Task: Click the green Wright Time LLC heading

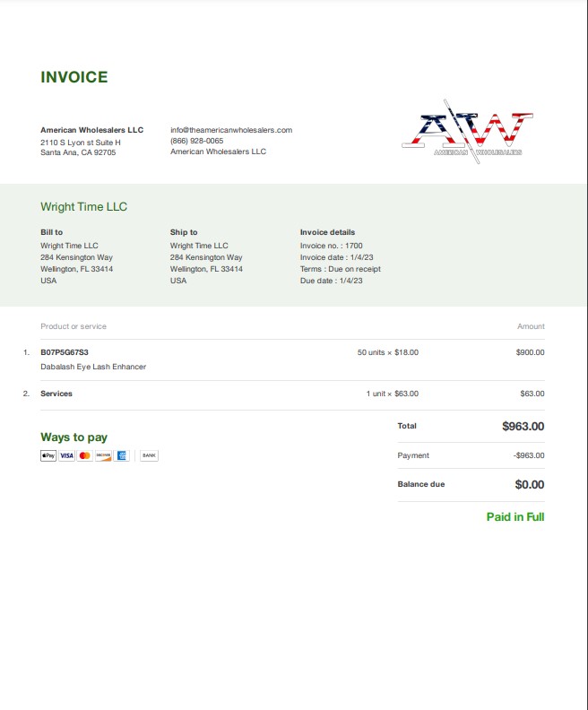Action: (83, 206)
